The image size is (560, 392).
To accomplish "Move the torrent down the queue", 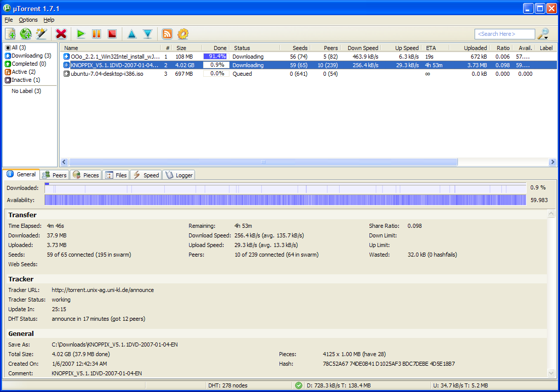I will tap(147, 33).
